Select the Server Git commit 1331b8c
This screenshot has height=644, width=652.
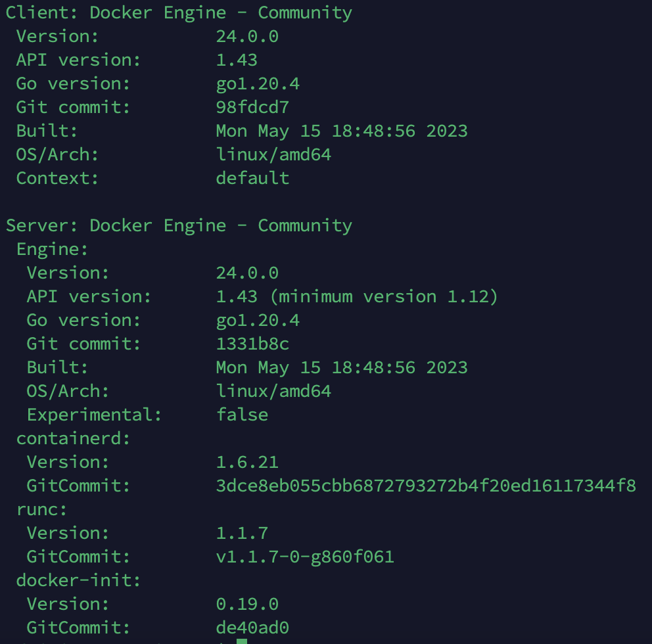click(252, 344)
